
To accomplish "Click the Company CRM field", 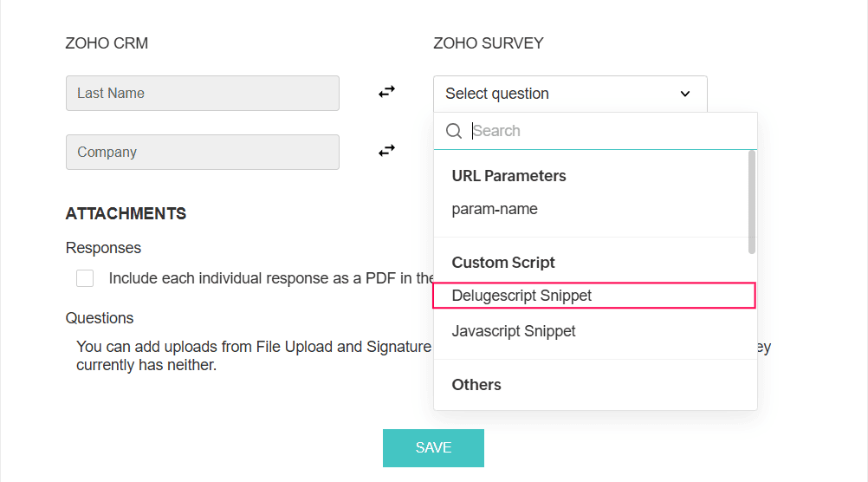I will [x=203, y=152].
